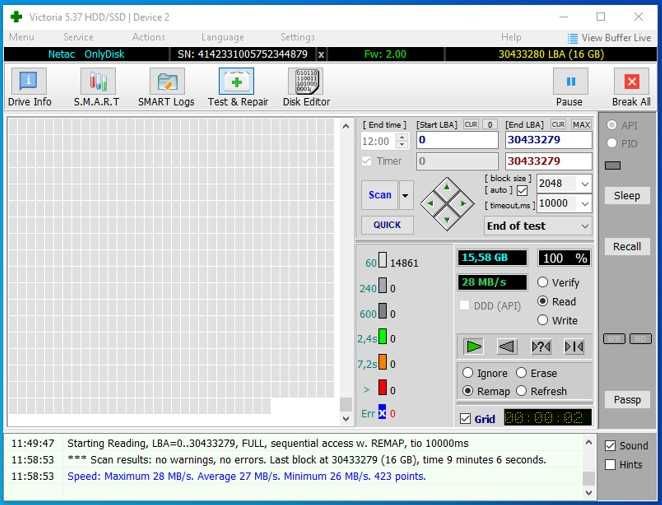Click the CUR button beside Start LBA

click(x=471, y=125)
